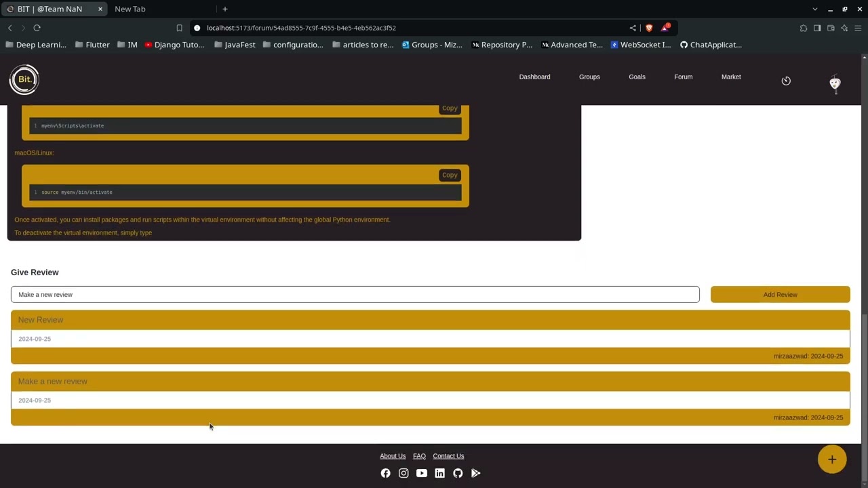The width and height of the screenshot is (868, 488).
Task: Open the Groups nav item
Action: (x=589, y=77)
